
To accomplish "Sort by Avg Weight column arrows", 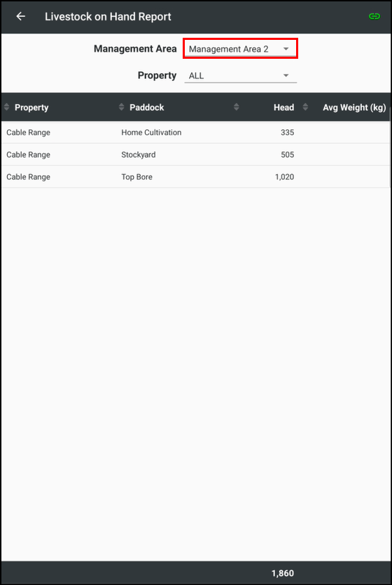I will coord(305,107).
